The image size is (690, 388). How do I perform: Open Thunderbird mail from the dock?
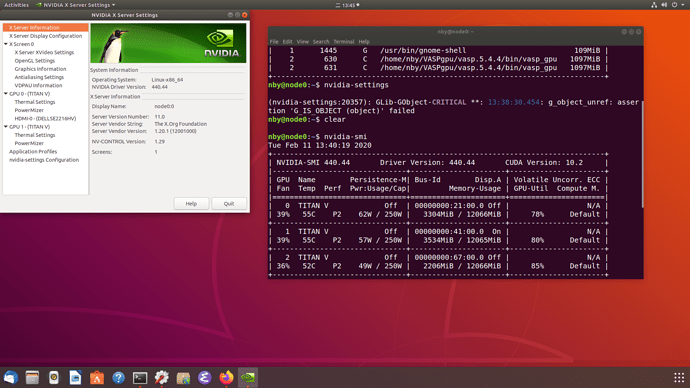coord(11,377)
